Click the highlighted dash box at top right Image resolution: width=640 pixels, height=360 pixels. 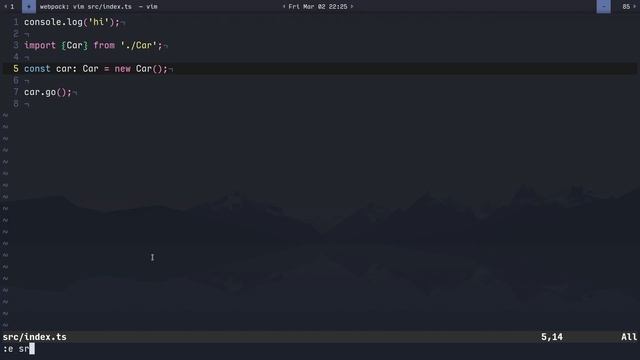(x=603, y=7)
